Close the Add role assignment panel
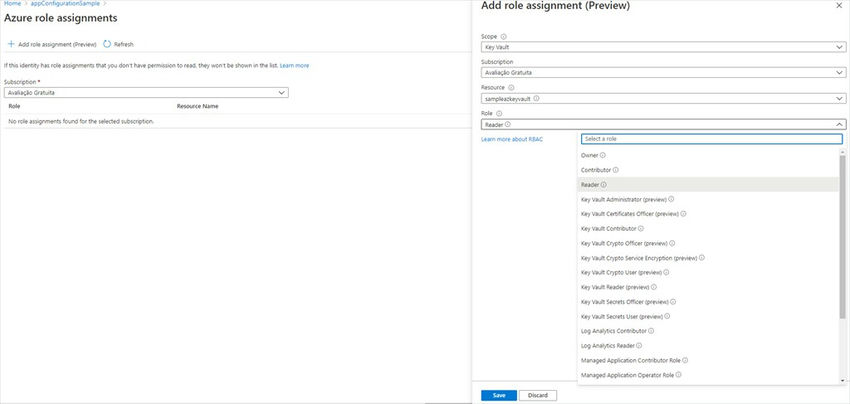The image size is (850, 404). pos(838,5)
